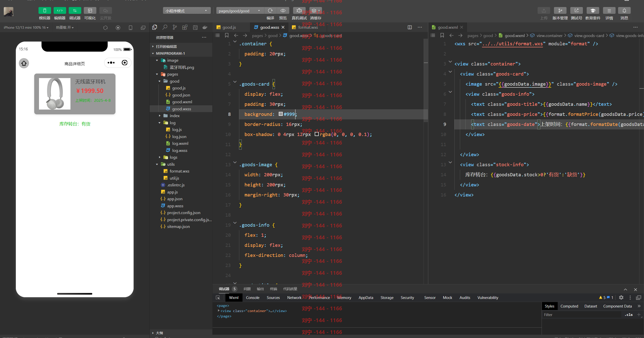
Task: Click the simulator stop record icon
Action: (x=118, y=28)
